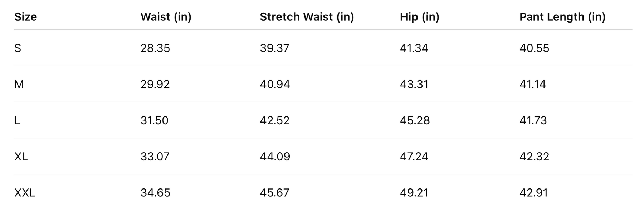This screenshot has width=644, height=211.
Task: Click stretch waist value 40.94
Action: [x=275, y=84]
